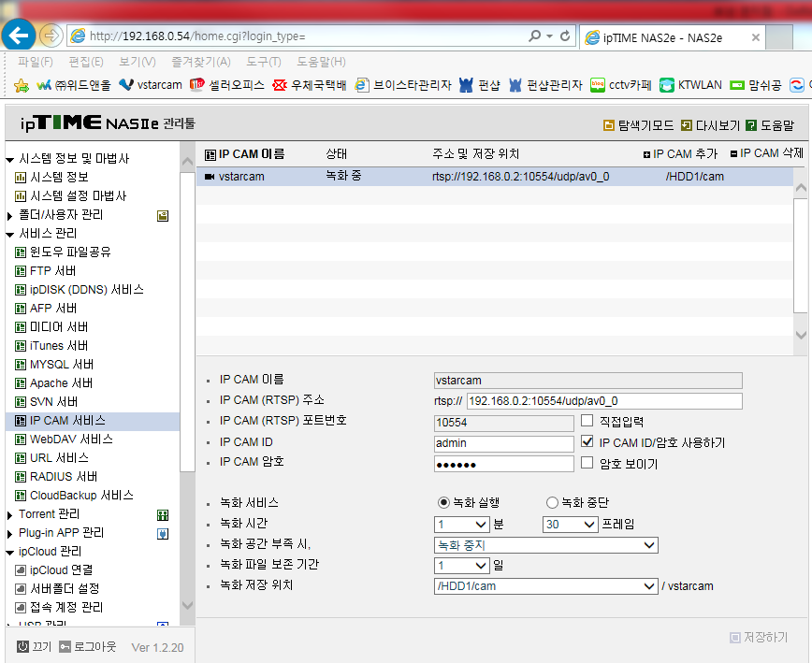Screen dimensions: 812x663
Task: Click the 다시보기 refresh icon
Action: point(687,125)
